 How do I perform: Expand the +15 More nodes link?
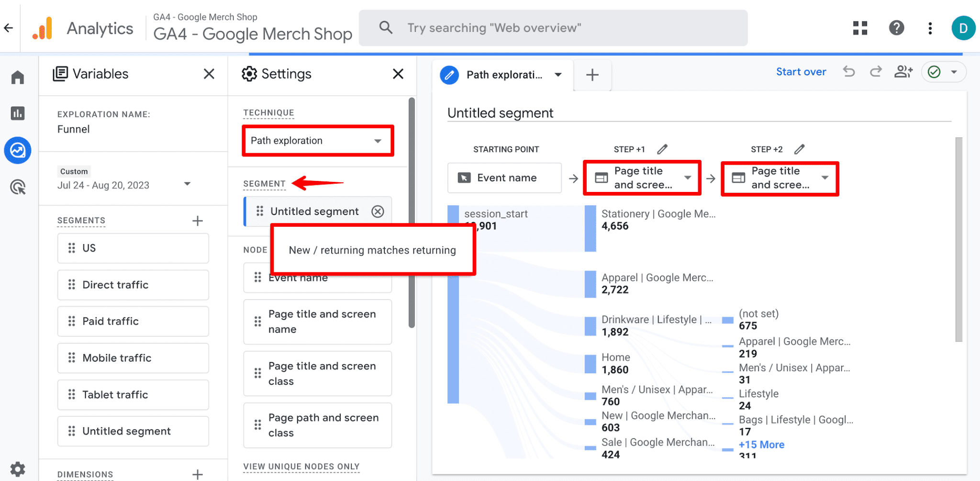(x=761, y=445)
